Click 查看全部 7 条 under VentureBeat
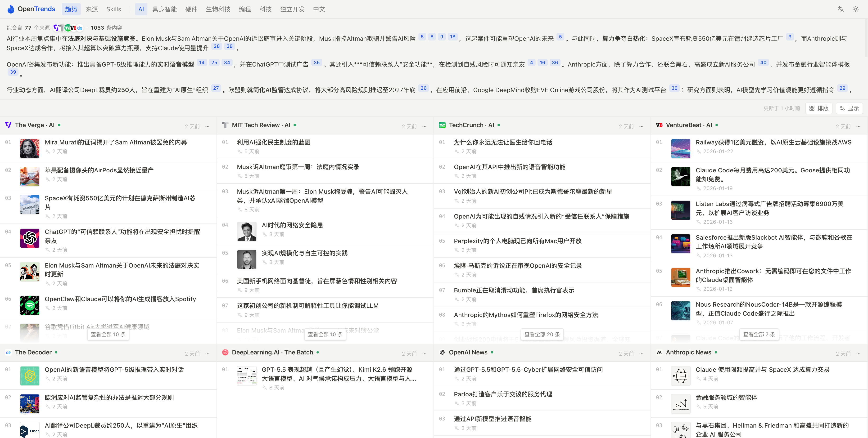 (759, 334)
